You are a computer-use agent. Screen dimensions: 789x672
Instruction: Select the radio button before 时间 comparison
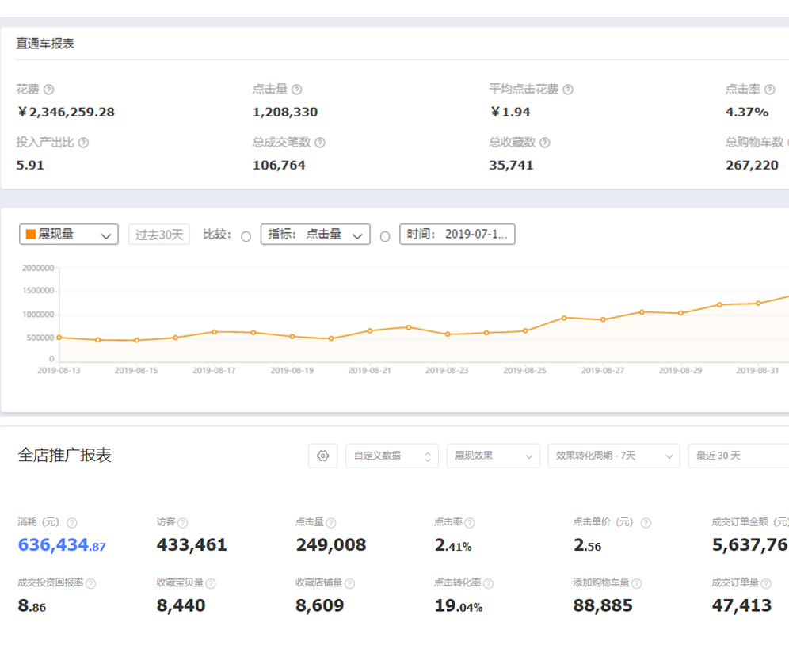click(385, 236)
